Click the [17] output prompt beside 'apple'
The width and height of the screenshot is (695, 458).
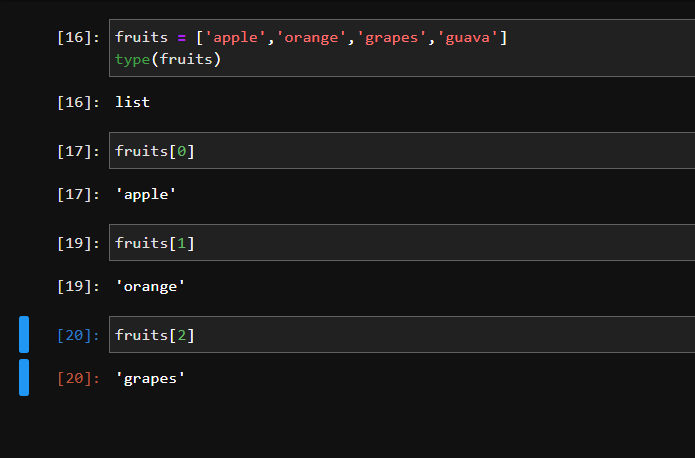click(x=78, y=194)
